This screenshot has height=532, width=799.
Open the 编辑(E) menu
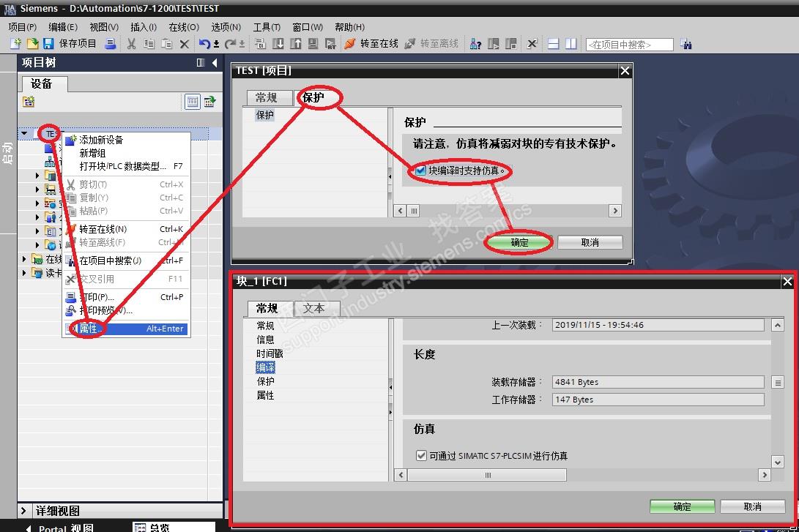coord(63,27)
